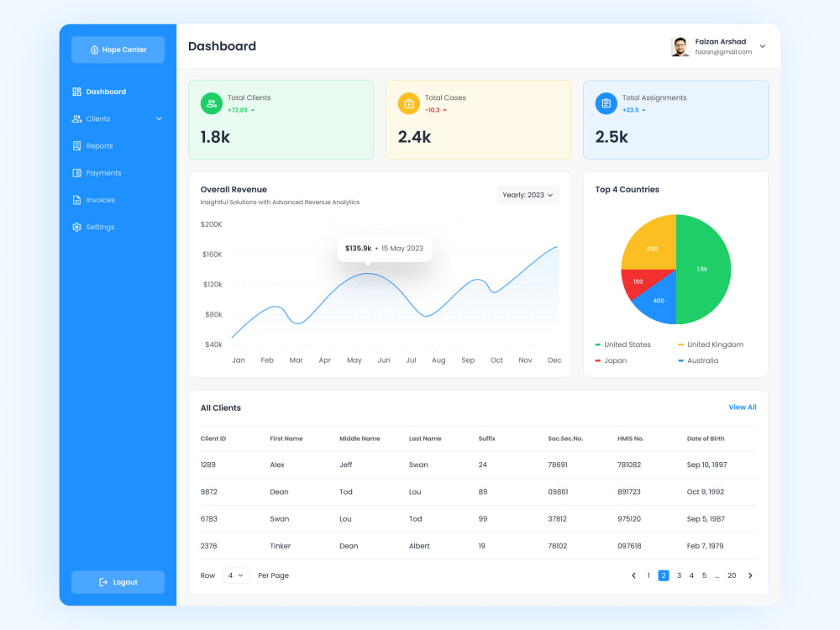
Task: Click the faizan@gmail.com email text
Action: pyautogui.click(x=723, y=52)
